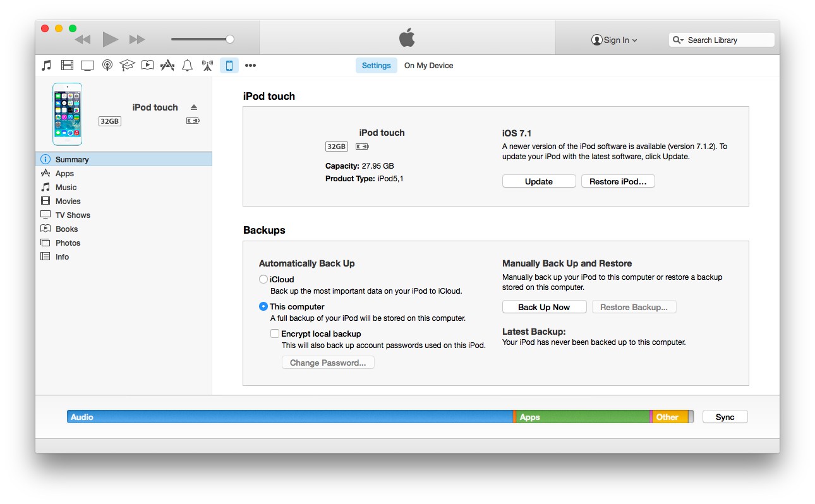This screenshot has height=504, width=815.
Task: Open the TV Shows library screen icon
Action: pyautogui.click(x=87, y=65)
